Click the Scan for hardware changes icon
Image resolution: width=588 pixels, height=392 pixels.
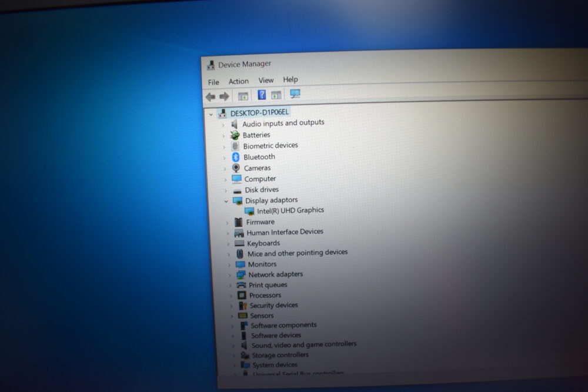click(x=295, y=93)
